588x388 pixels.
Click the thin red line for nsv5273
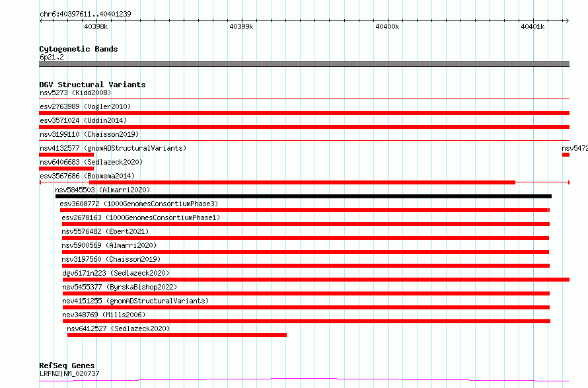304,99
